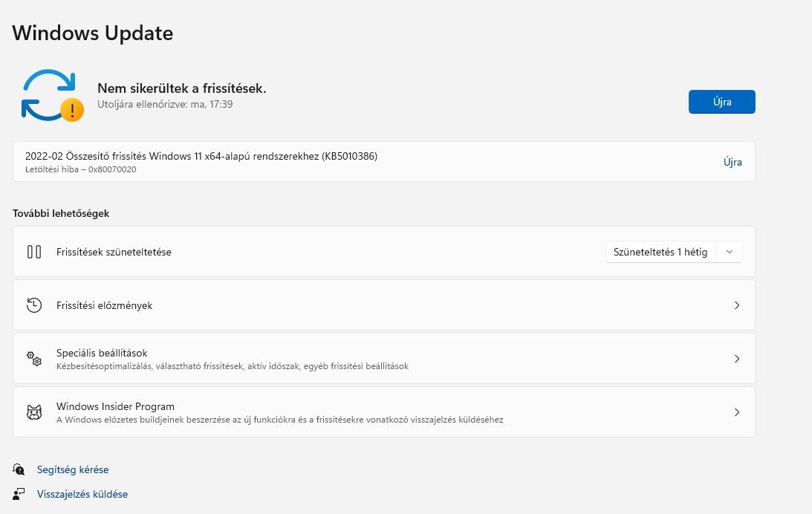Click the Segítség kérése help icon
Screen dimensions: 812x514
pyautogui.click(x=19, y=469)
